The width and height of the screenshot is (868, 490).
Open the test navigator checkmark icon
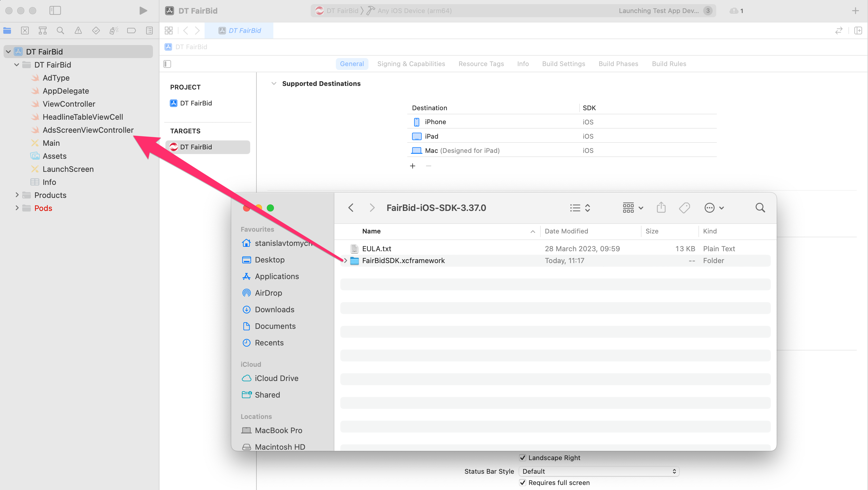point(96,30)
